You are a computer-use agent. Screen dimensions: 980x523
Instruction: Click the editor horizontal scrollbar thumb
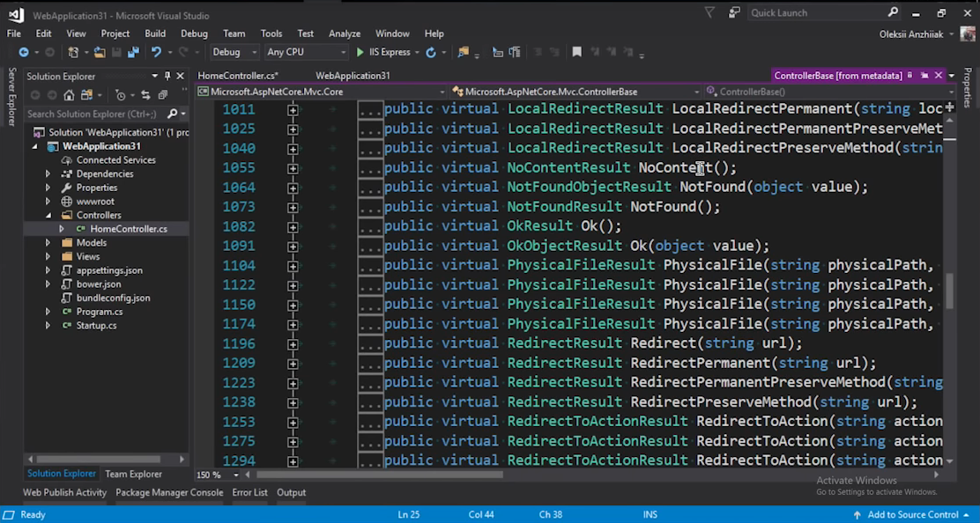tap(379, 475)
